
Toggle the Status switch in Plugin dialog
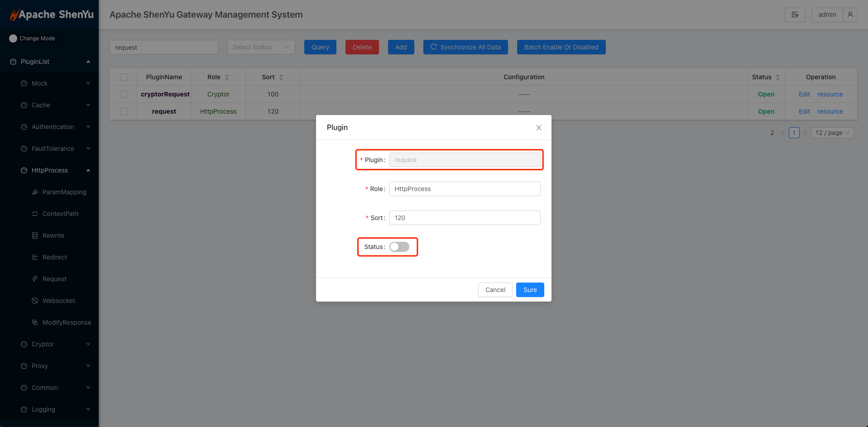399,247
